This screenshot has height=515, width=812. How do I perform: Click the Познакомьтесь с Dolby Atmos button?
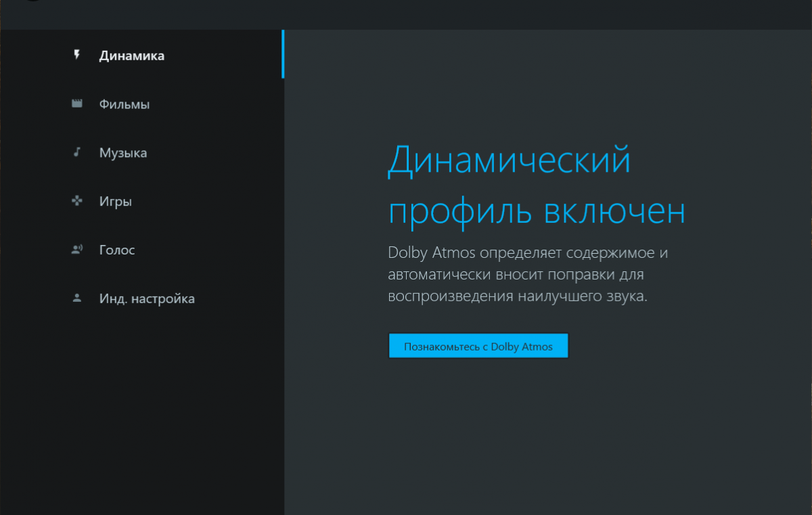(478, 346)
